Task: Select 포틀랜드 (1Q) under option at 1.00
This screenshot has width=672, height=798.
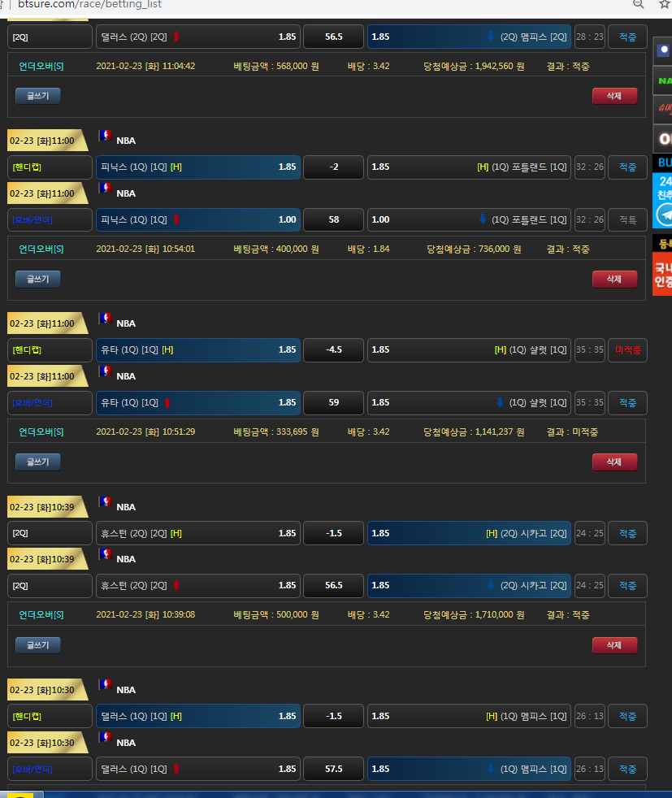Action: point(469,219)
